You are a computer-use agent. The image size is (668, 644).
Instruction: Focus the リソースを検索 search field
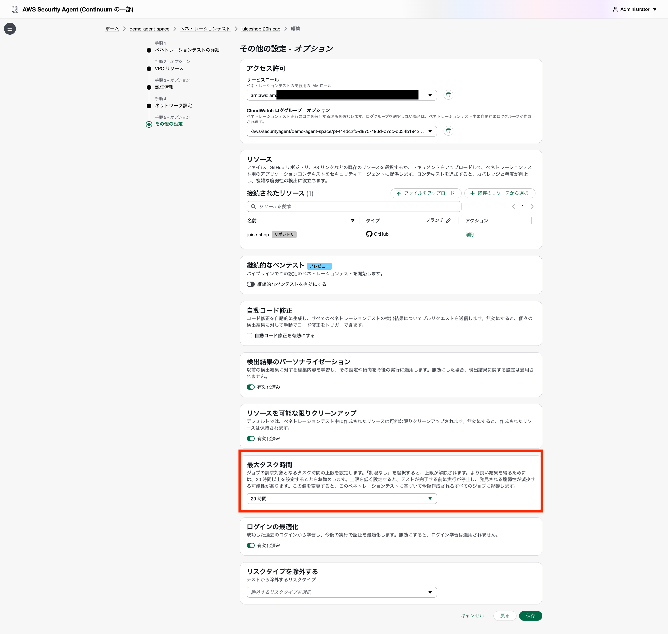click(354, 206)
